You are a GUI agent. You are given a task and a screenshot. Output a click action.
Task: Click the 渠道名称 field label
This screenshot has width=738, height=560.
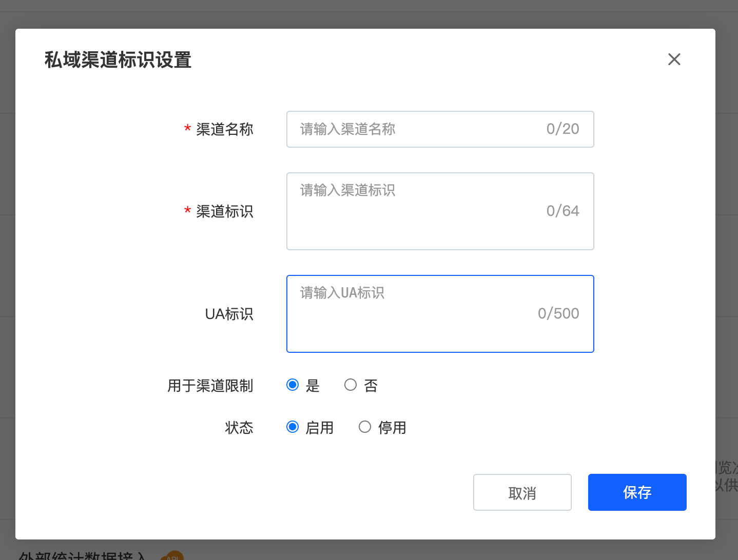point(224,129)
